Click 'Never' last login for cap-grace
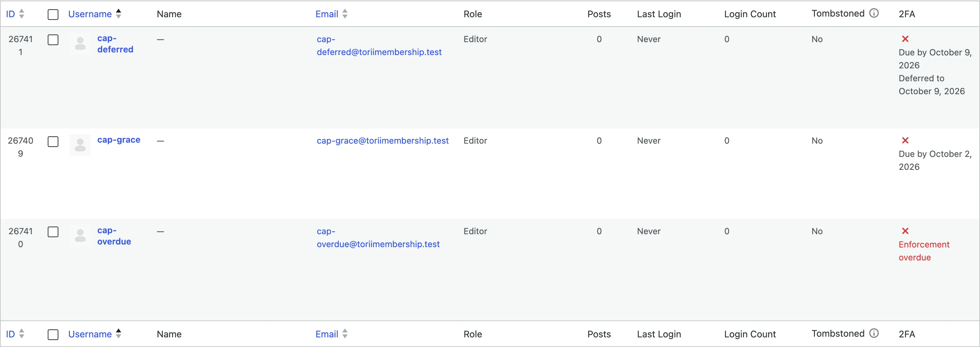 tap(649, 141)
